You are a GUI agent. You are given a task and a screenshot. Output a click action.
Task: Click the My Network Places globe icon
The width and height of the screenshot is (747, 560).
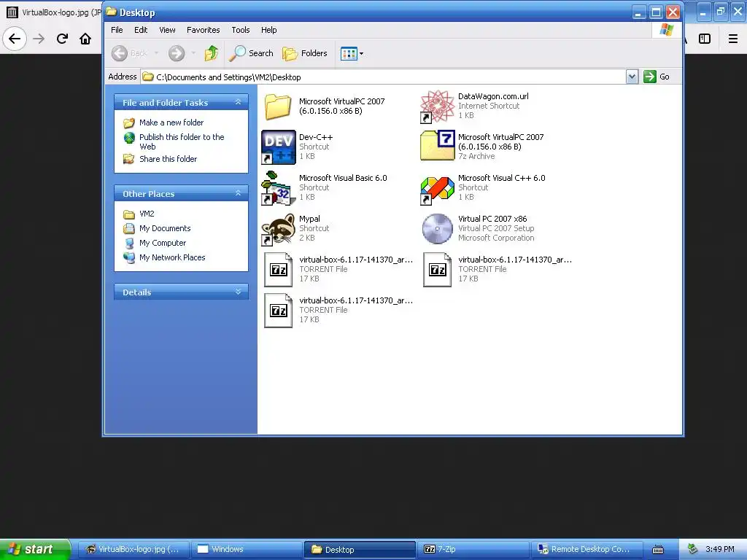(x=128, y=257)
